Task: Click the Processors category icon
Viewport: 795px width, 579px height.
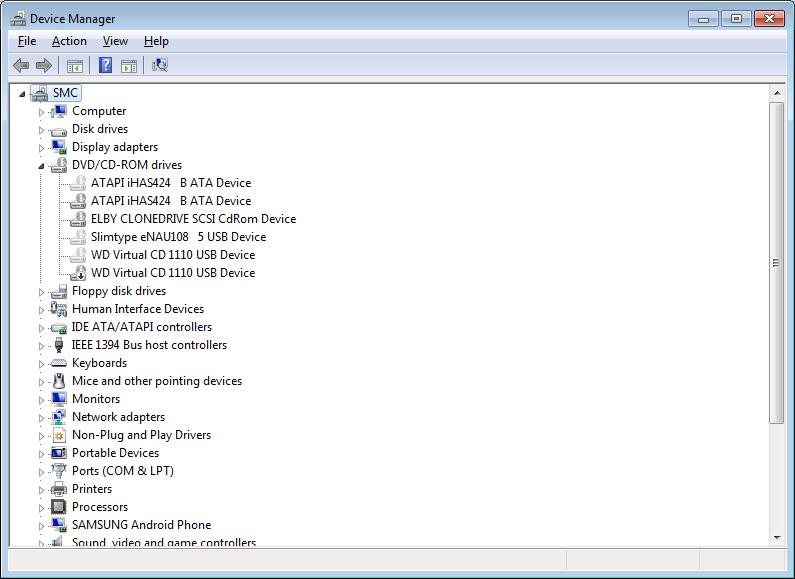Action: 59,507
